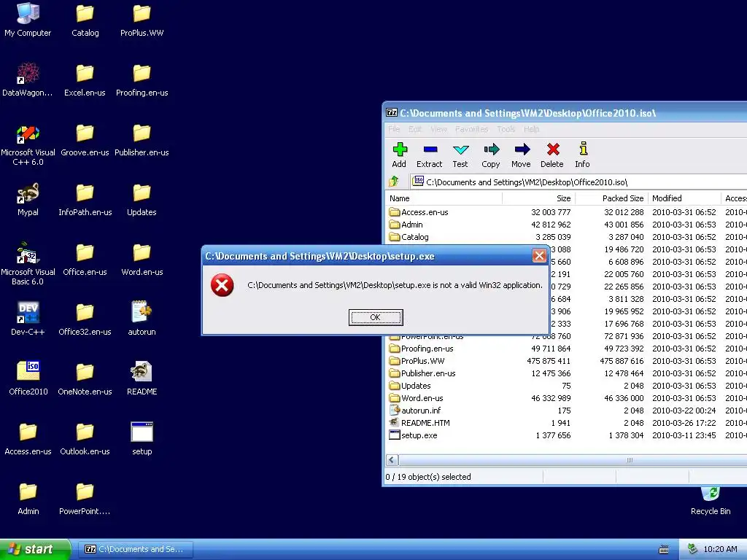Viewport: 747px width, 560px height.
Task: Select Recycle Bin desktop icon
Action: pos(711,501)
